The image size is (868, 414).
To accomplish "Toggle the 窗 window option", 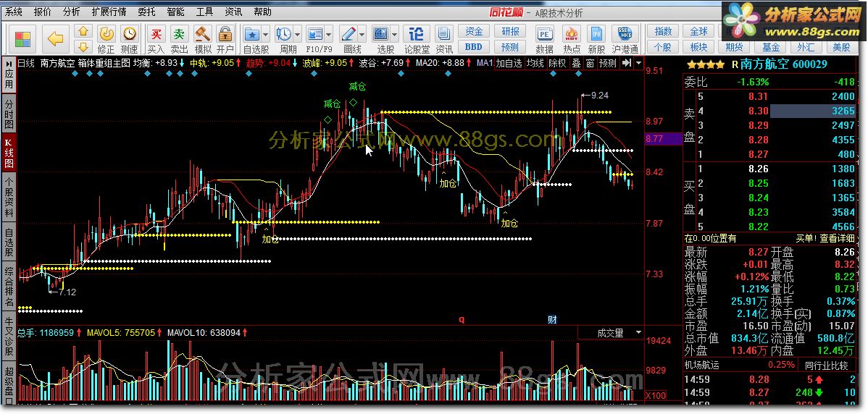I will (590, 63).
